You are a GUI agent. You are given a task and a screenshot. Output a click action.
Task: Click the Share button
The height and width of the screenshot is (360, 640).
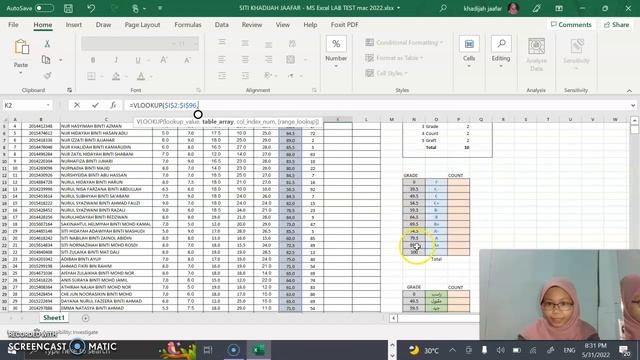617,25
